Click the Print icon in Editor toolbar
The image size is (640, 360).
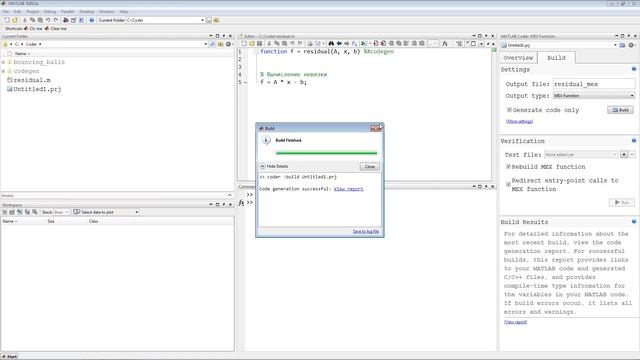coord(310,43)
